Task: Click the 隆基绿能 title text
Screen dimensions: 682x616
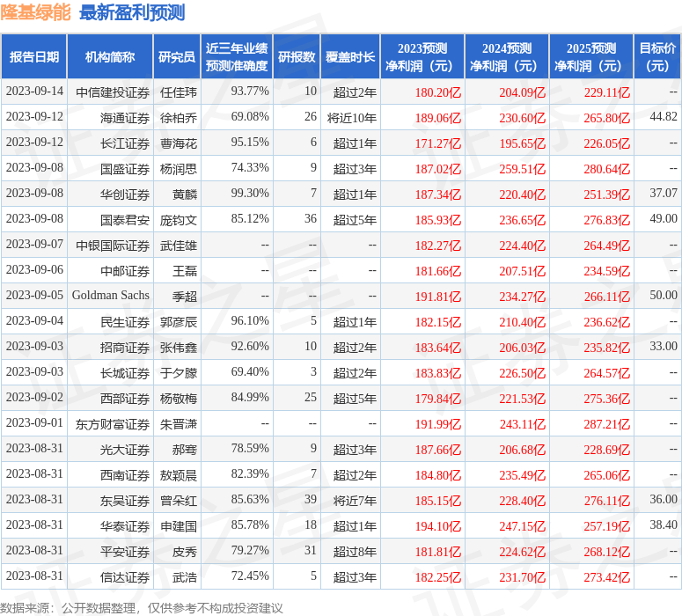Action: 36,12
